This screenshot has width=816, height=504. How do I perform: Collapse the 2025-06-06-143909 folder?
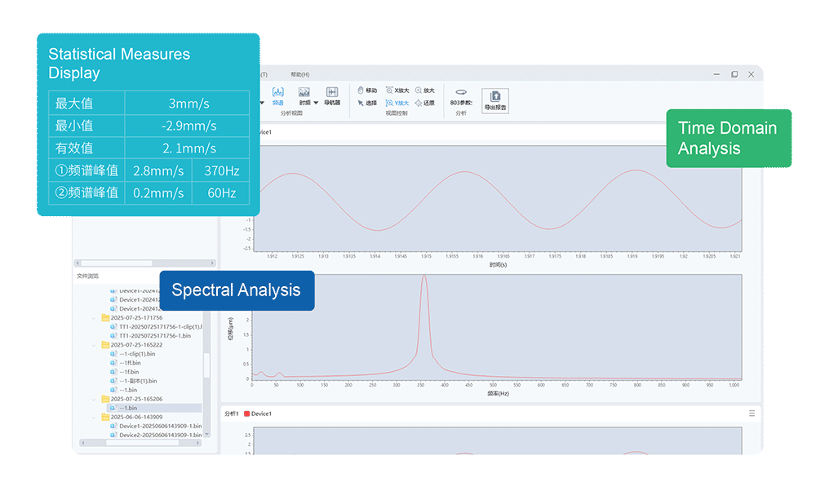[x=94, y=417]
